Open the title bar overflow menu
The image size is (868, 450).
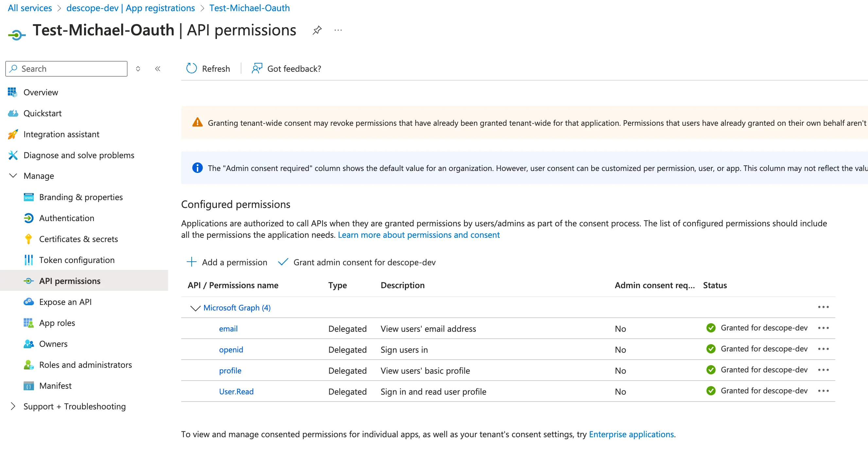tap(338, 30)
